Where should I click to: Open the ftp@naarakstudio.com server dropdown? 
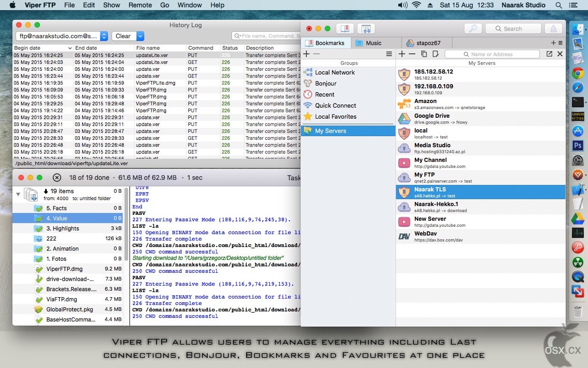pyautogui.click(x=62, y=36)
